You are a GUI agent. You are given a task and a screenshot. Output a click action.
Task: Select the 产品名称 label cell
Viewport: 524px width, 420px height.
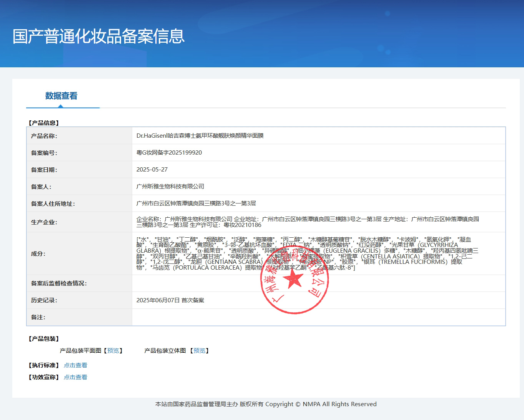pyautogui.click(x=79, y=136)
